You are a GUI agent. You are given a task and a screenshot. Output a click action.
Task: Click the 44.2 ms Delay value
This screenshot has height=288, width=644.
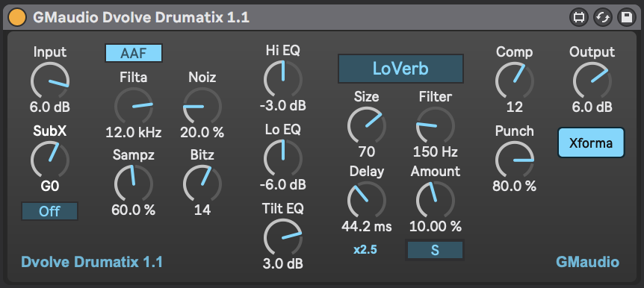click(366, 226)
